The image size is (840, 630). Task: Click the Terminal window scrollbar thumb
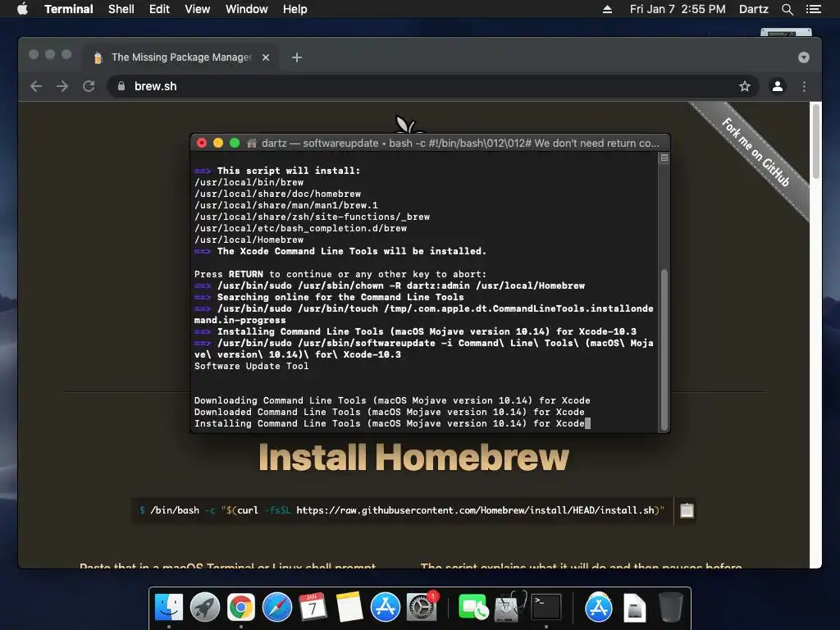[x=664, y=349]
